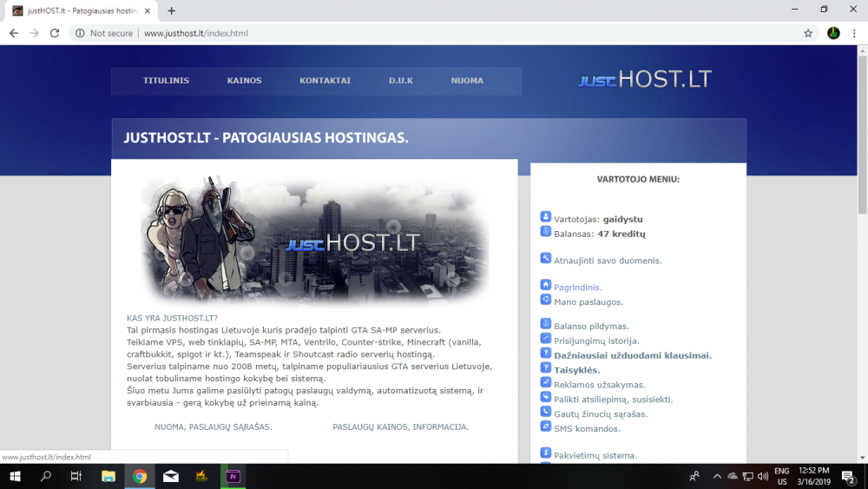This screenshot has width=868, height=489.
Task: Open Adobe Premiere from the taskbar
Action: (233, 476)
